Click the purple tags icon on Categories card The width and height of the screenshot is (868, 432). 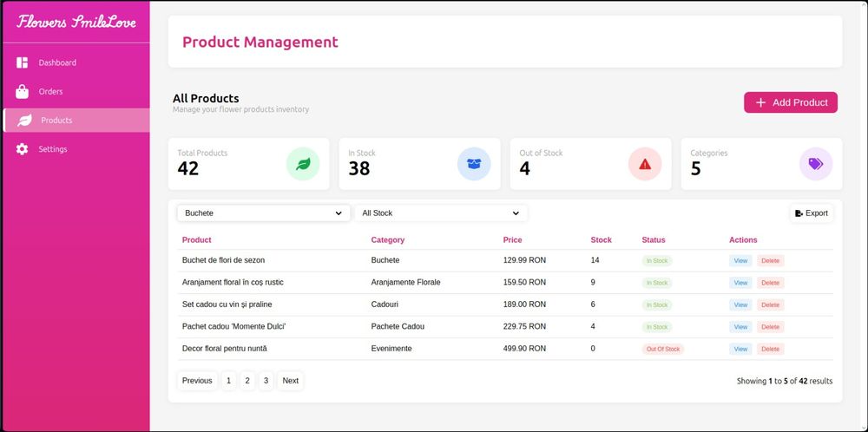click(815, 164)
